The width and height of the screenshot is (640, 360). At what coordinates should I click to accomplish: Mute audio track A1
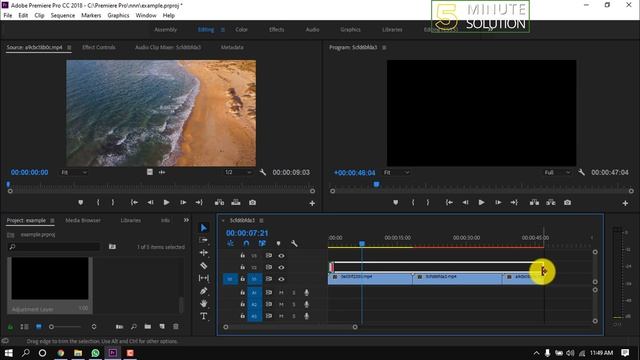click(x=281, y=292)
